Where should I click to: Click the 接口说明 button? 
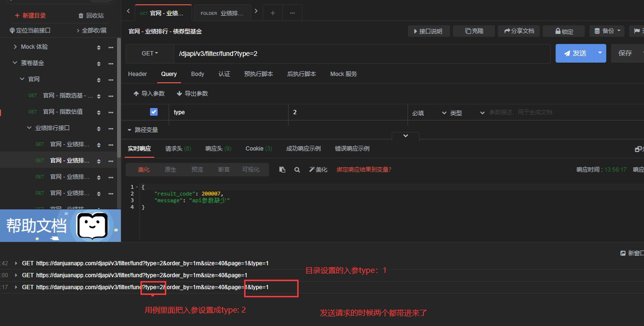[x=428, y=31]
